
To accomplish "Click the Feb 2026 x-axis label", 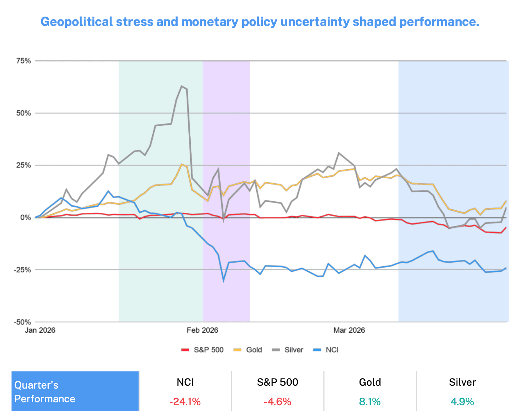I will click(202, 330).
